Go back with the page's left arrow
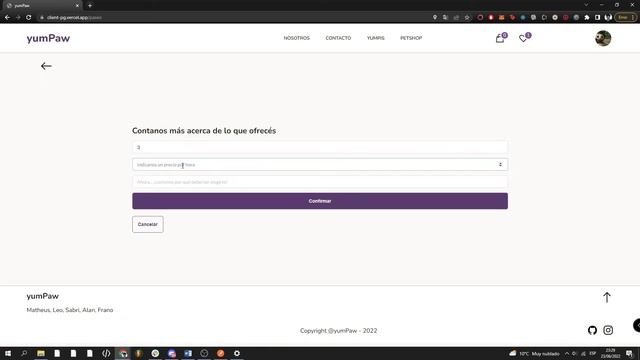 pyautogui.click(x=46, y=66)
